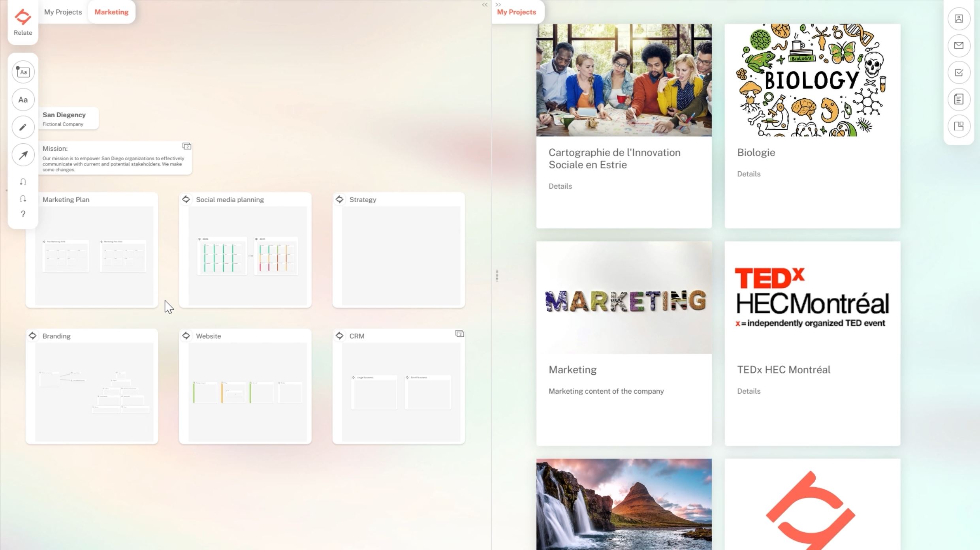
Task: Open the Marketing project thumbnail image
Action: click(x=624, y=298)
